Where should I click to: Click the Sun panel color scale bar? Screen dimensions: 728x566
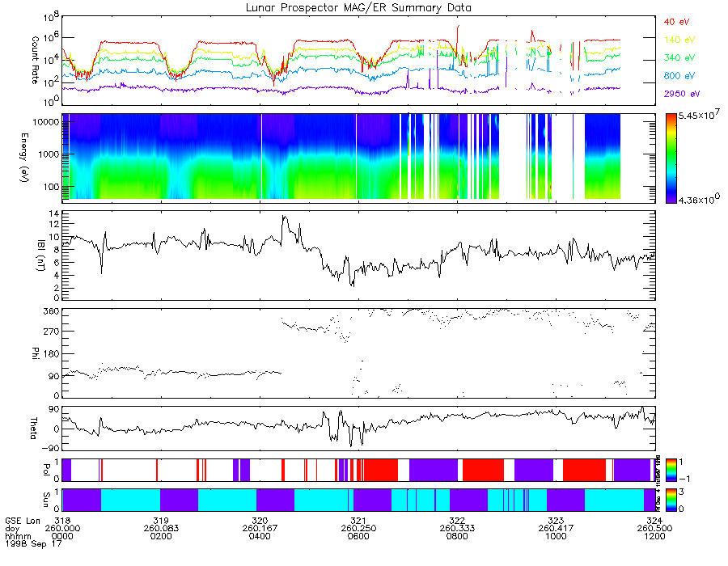tap(671, 500)
